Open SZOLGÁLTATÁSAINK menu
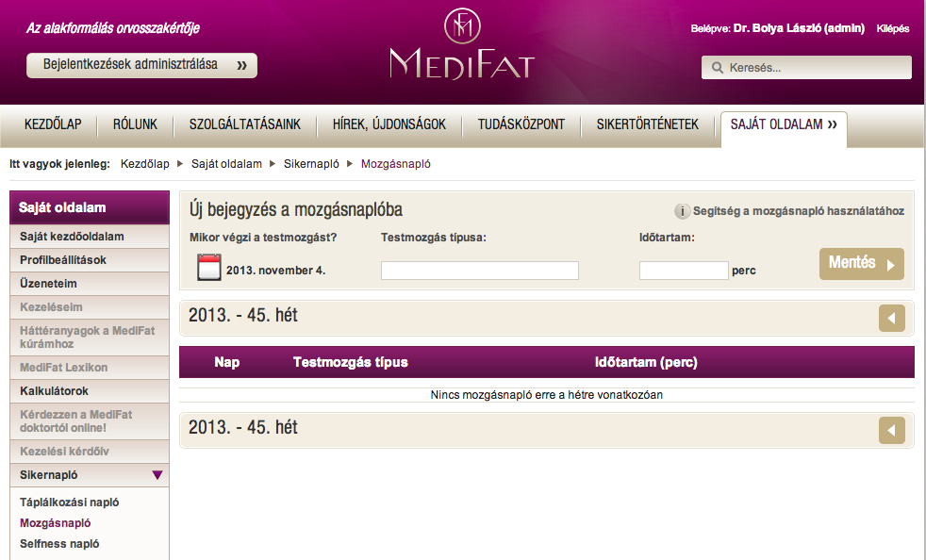This screenshot has width=926, height=560. 245,124
